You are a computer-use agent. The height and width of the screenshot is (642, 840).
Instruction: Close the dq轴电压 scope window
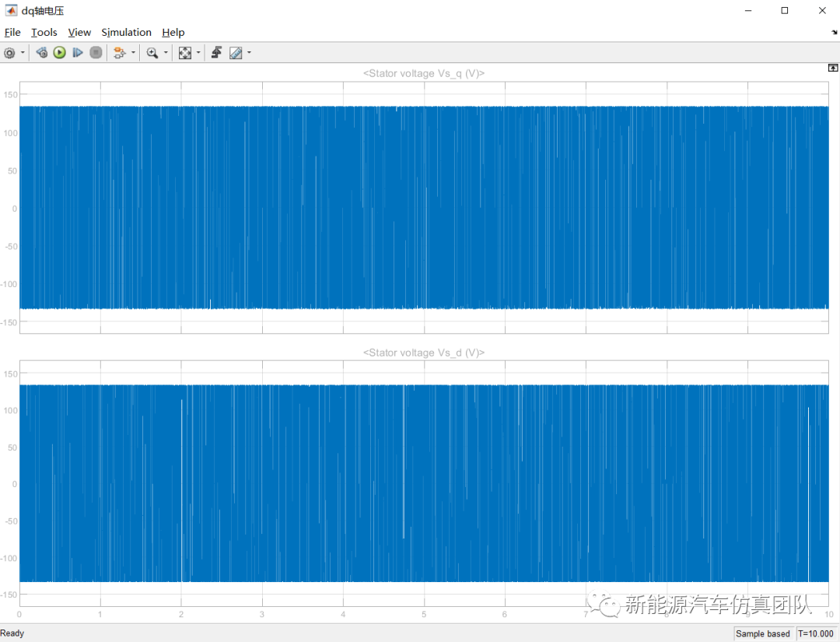[x=822, y=11]
